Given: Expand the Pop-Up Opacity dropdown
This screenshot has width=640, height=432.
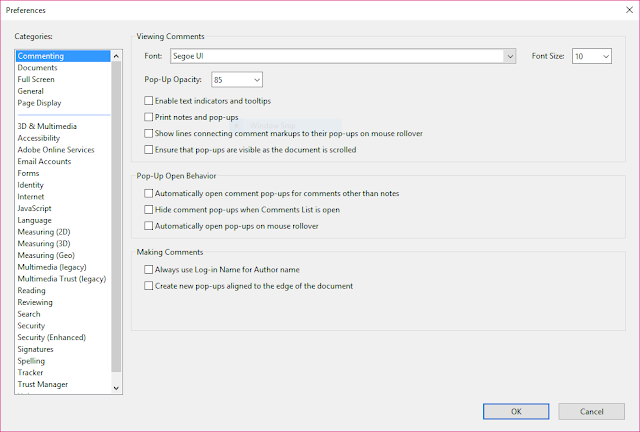Looking at the screenshot, I should 237,80.
